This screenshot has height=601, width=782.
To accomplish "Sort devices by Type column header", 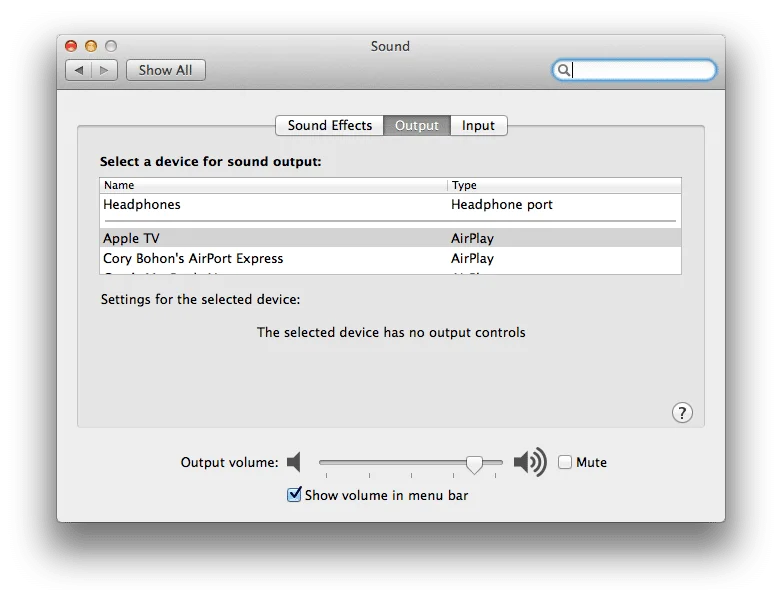I will pyautogui.click(x=564, y=185).
